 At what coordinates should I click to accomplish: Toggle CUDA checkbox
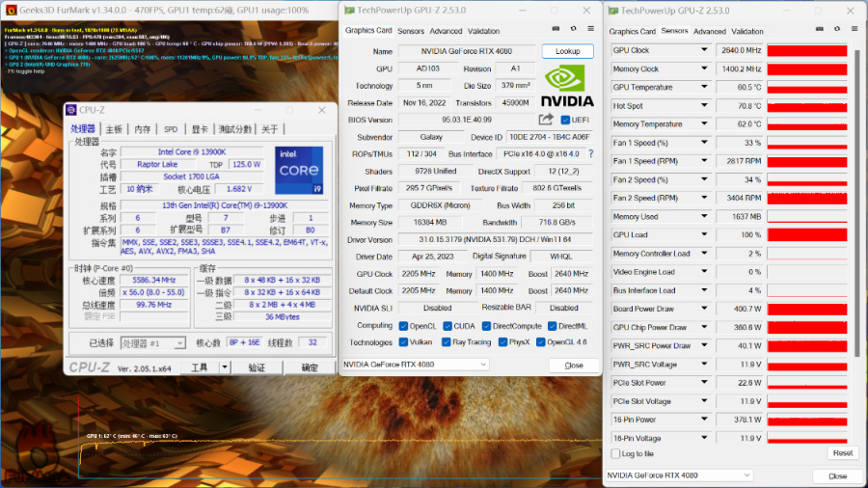pos(448,326)
